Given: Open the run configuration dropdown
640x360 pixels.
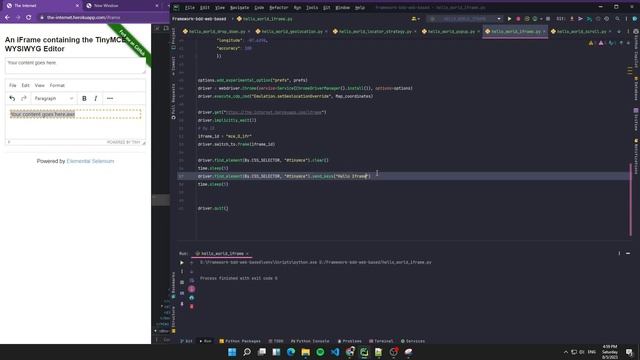Looking at the screenshot, I should coord(464,19).
